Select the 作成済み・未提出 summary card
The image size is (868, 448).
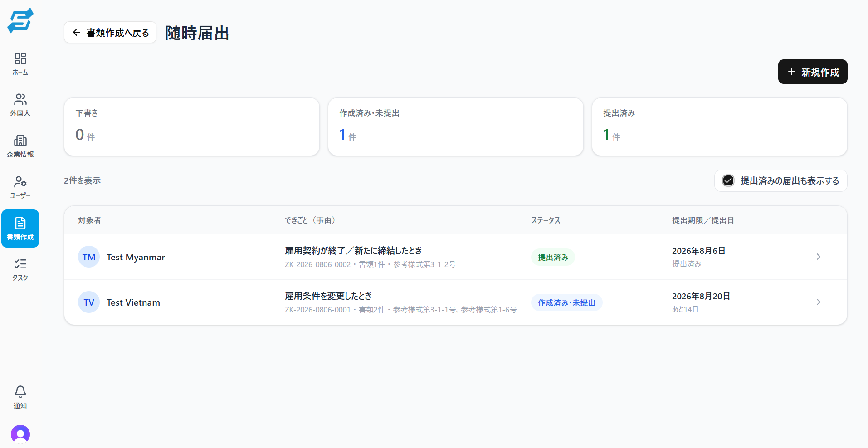(456, 127)
